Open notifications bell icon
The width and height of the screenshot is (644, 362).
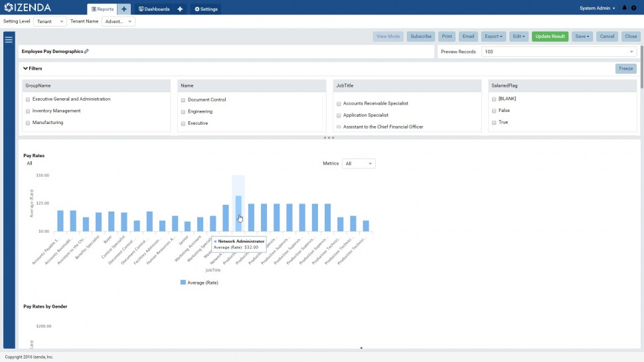tap(624, 8)
